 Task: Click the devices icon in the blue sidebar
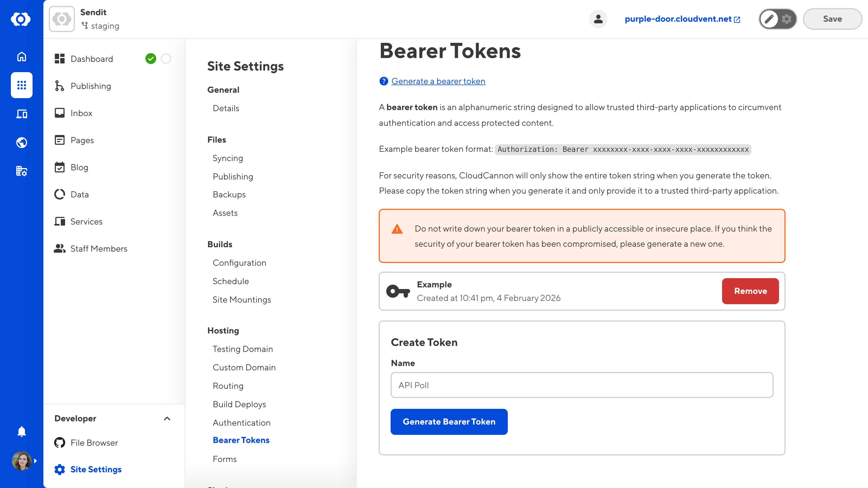point(21,114)
